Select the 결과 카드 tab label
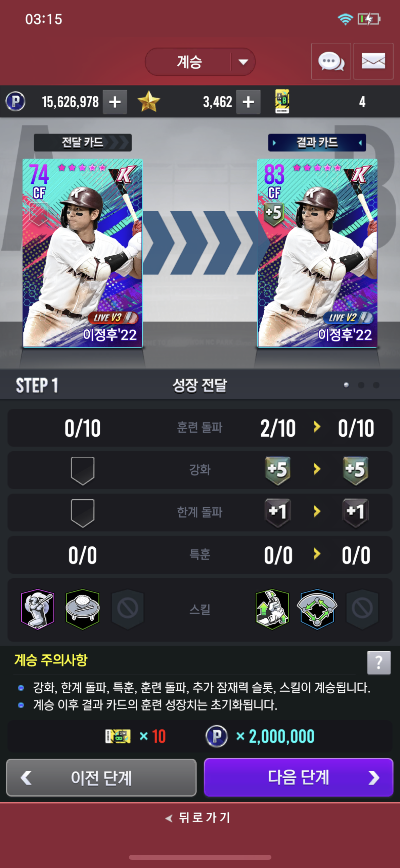The image size is (400, 868). [x=317, y=142]
